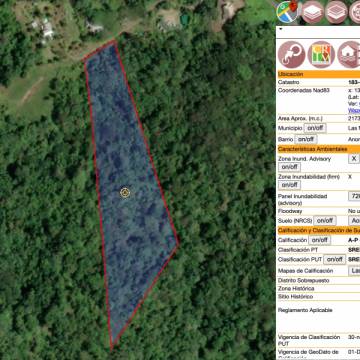Toggle Suelo (NRCS) on/off
Image resolution: width=360 pixels, height=360 pixels.
click(x=325, y=220)
